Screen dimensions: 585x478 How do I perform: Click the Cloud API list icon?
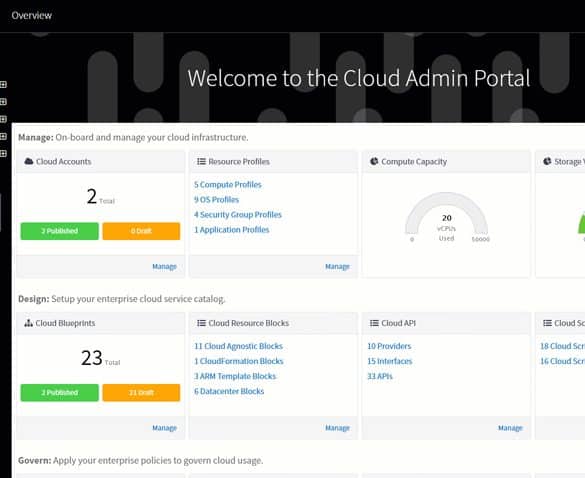coord(374,323)
